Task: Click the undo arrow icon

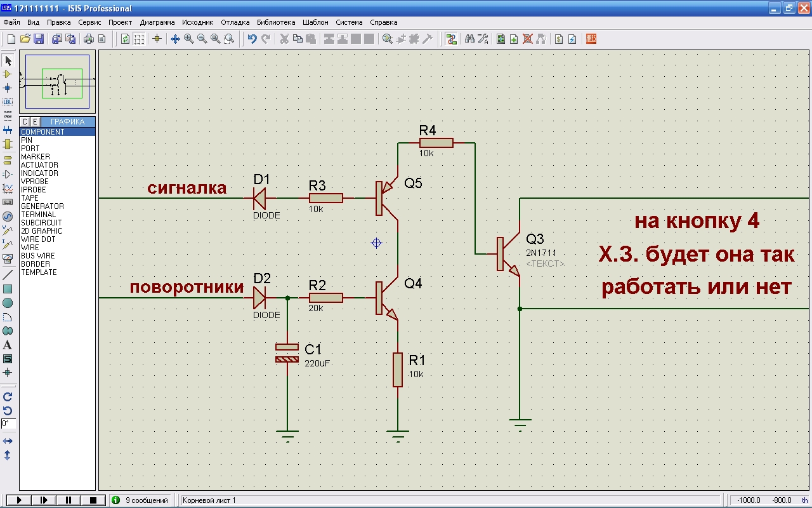Action: pos(252,39)
